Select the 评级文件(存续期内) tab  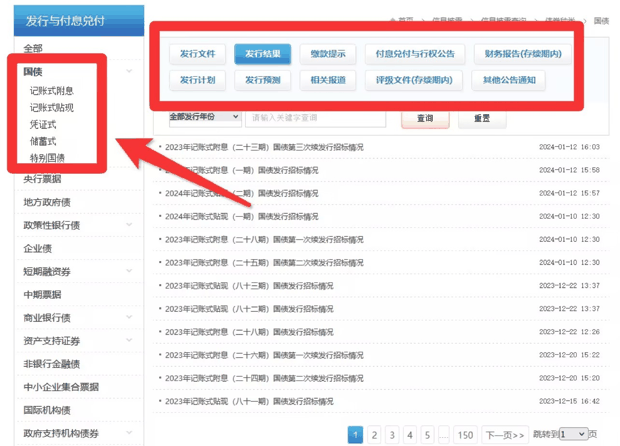point(414,80)
